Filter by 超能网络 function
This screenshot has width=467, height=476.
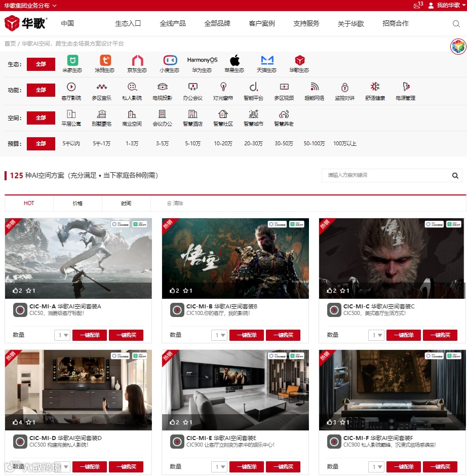point(314,91)
